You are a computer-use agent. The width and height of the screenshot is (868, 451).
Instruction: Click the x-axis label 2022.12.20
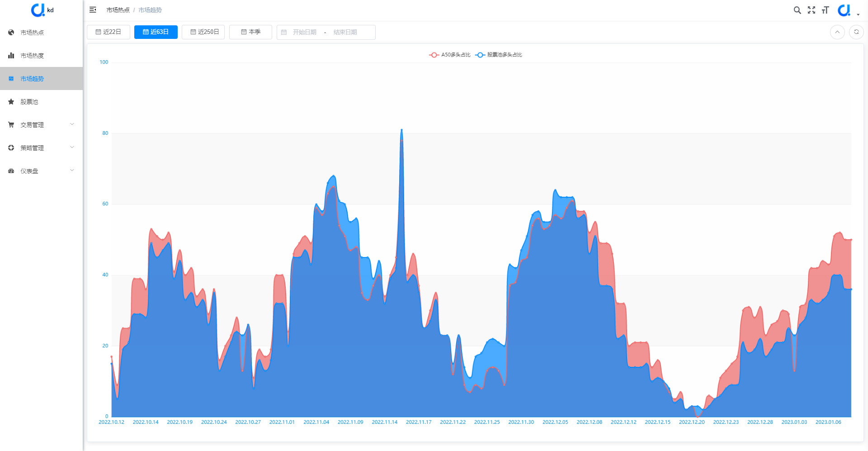tap(692, 422)
